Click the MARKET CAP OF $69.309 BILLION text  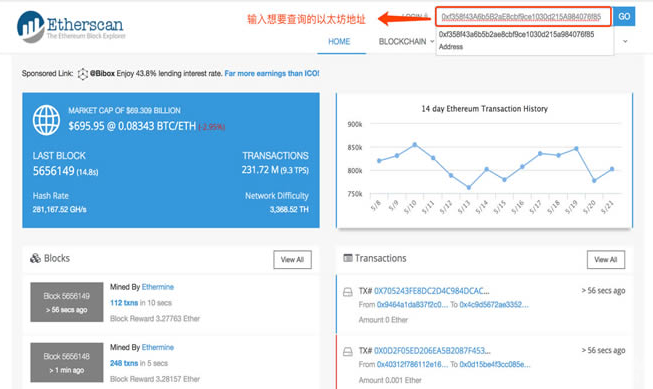(124, 111)
